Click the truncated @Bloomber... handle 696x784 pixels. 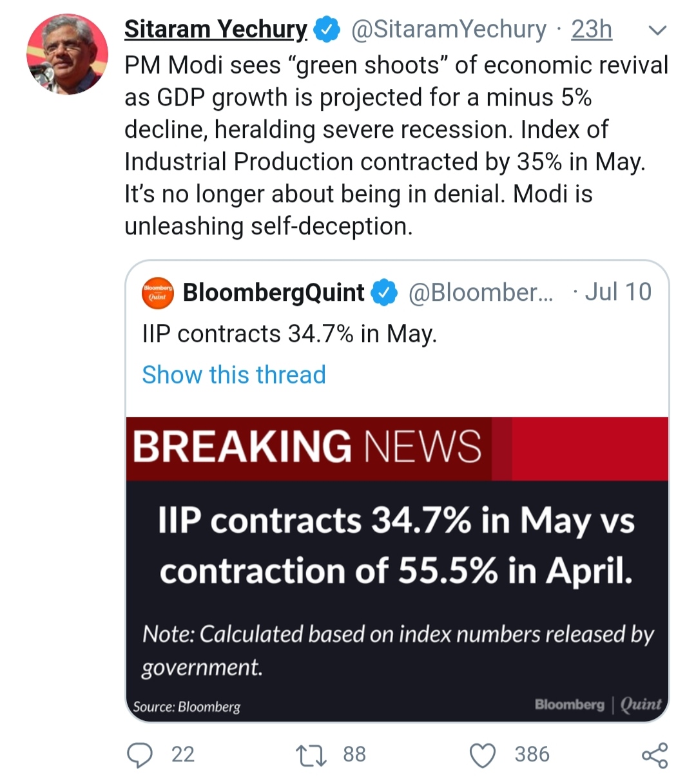tap(481, 292)
